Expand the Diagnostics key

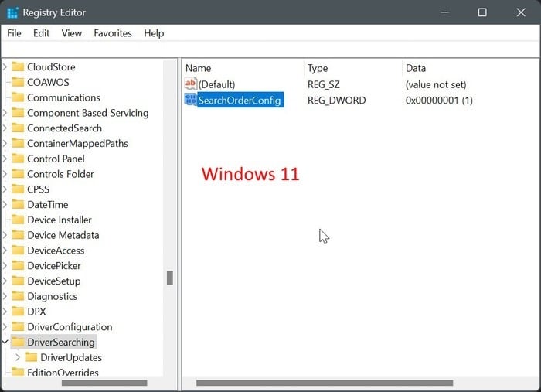pyautogui.click(x=5, y=296)
